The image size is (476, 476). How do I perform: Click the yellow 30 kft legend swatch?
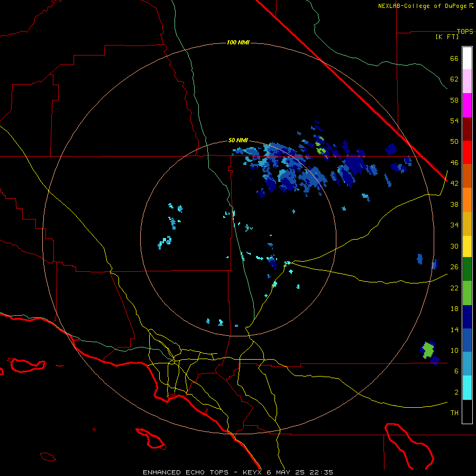467,246
